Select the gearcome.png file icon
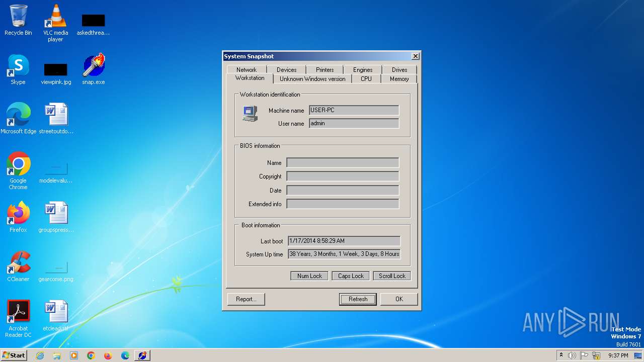The height and width of the screenshot is (362, 644). pos(56,270)
